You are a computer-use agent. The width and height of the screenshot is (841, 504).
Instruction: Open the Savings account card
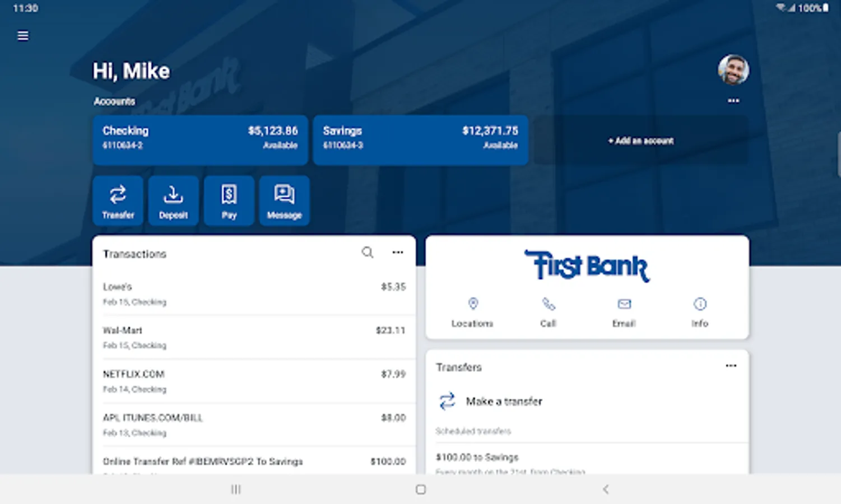pyautogui.click(x=420, y=140)
